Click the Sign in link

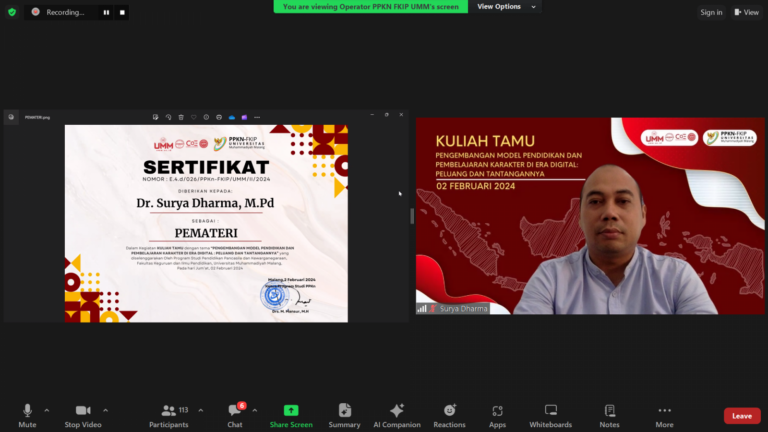click(x=711, y=12)
